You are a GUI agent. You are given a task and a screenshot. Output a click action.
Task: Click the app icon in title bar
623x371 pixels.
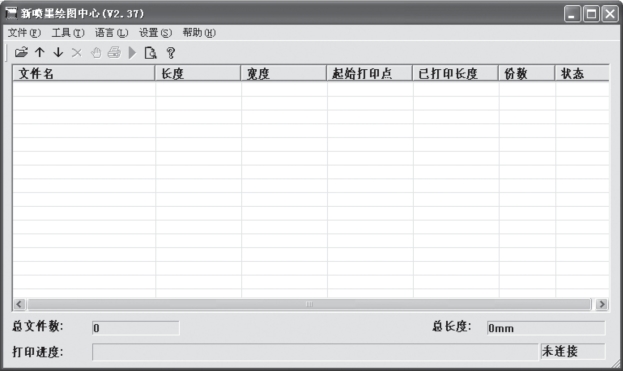(x=11, y=13)
